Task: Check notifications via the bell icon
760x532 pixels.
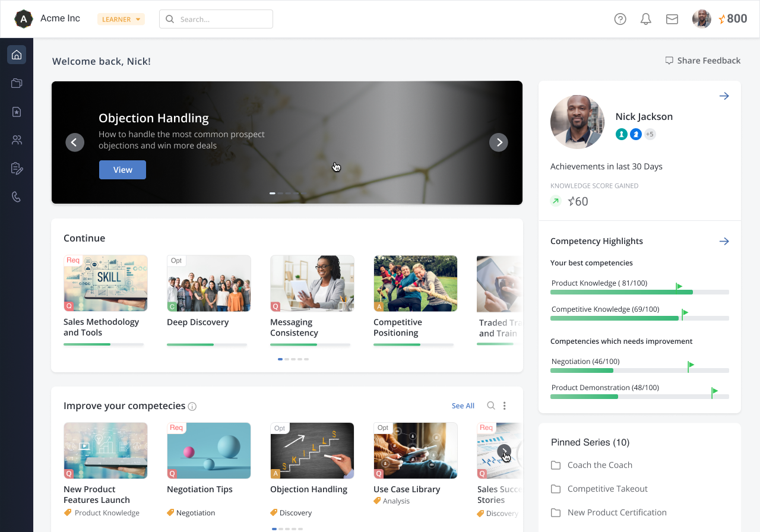Action: [645, 18]
